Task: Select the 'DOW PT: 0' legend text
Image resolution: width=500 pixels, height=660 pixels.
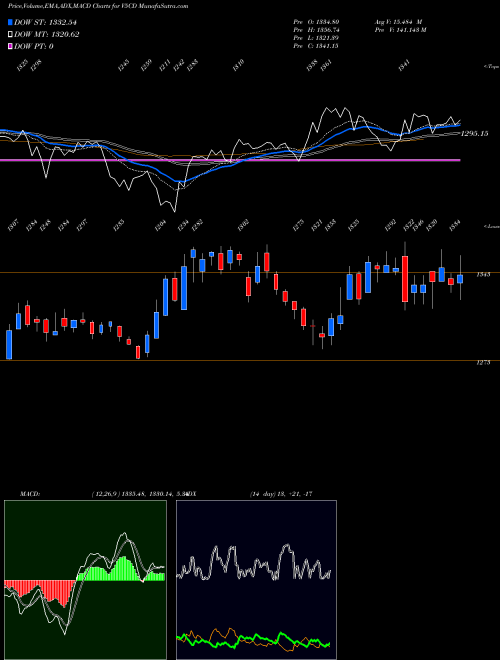Action: click(33, 46)
